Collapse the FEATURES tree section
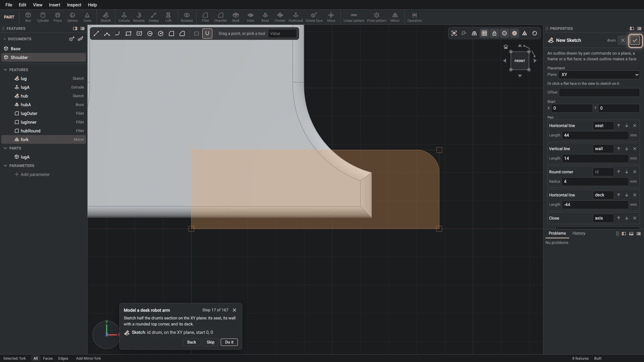644x362 pixels. click(5, 70)
